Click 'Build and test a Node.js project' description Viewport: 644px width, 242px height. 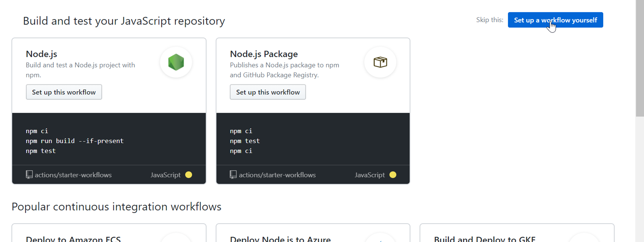[80, 70]
